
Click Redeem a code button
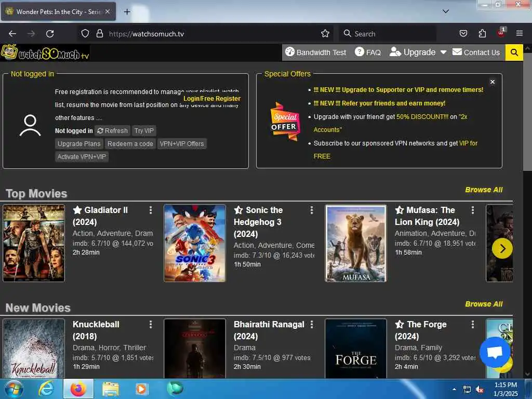tap(130, 144)
